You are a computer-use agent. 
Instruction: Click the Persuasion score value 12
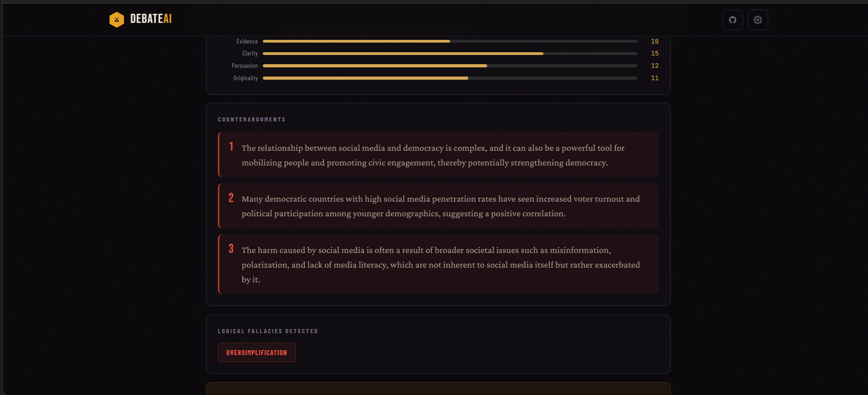point(655,66)
